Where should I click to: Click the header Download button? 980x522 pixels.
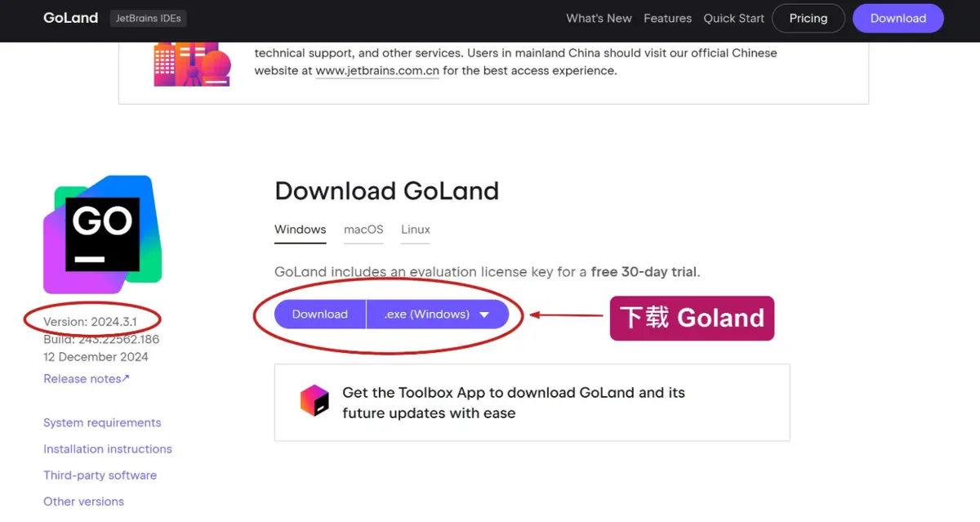coord(898,18)
